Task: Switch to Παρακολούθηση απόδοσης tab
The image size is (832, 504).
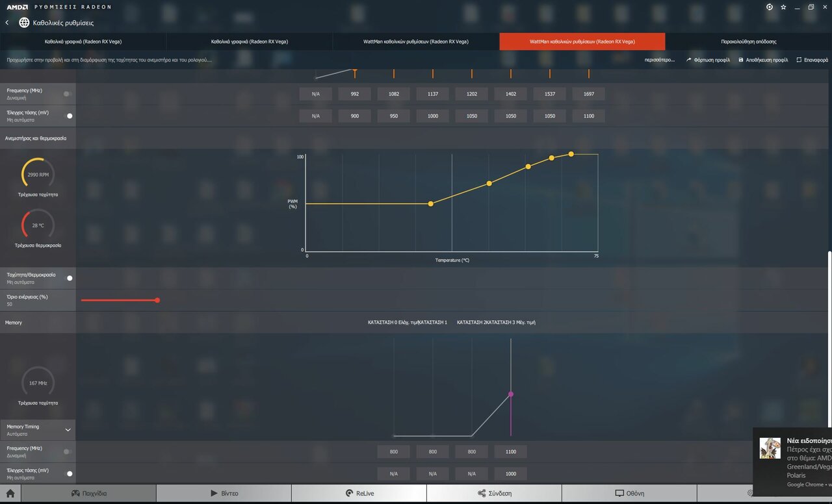Action: pyautogui.click(x=748, y=42)
